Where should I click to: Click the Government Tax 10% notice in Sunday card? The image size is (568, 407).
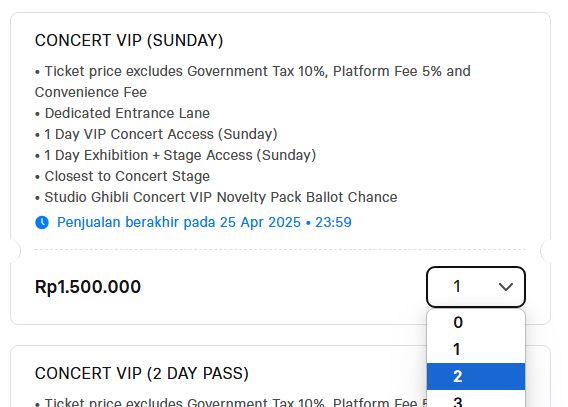(253, 71)
